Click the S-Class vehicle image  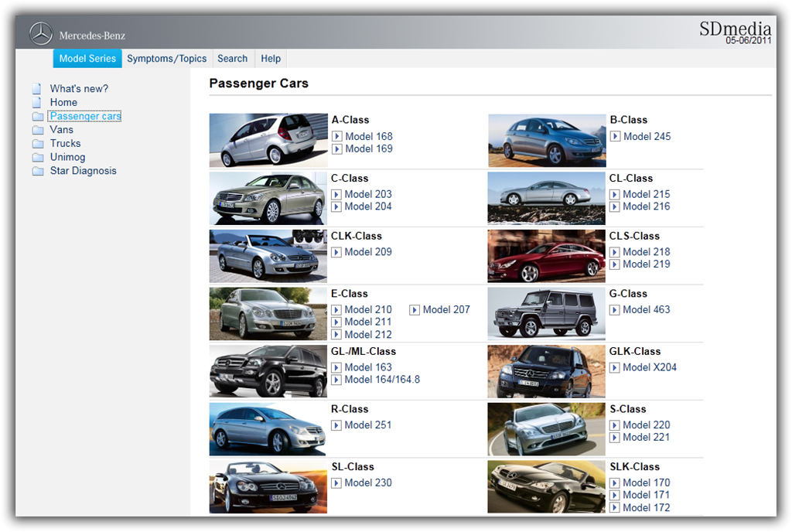tap(545, 429)
